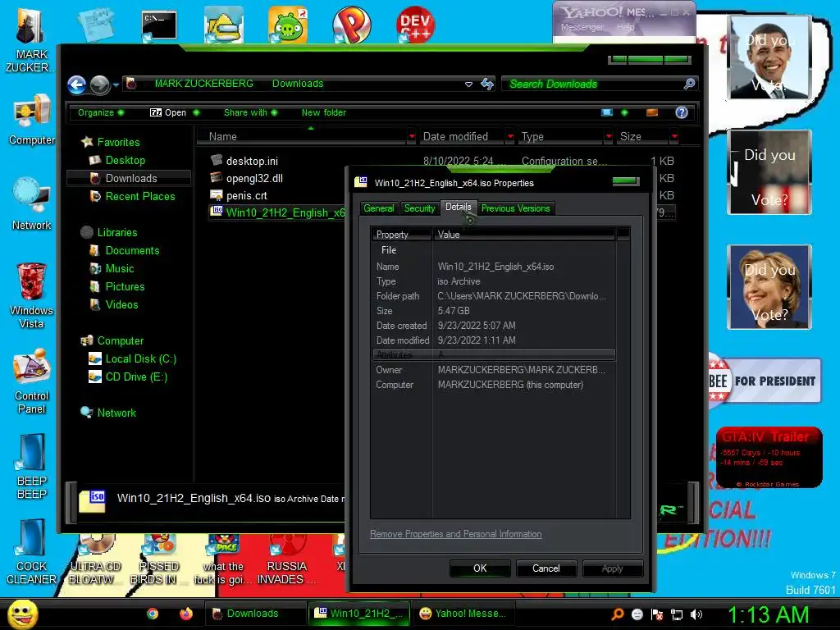Change the Explorer view mode icon

tap(606, 112)
